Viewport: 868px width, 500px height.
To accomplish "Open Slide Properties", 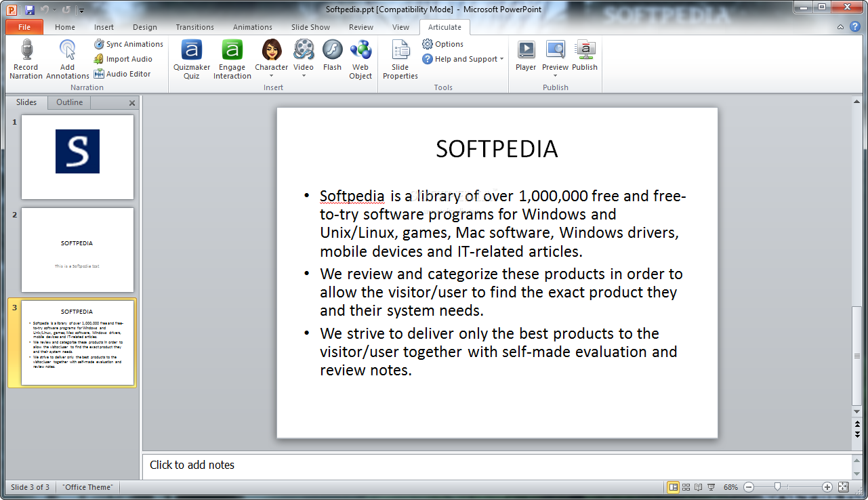I will click(x=400, y=60).
